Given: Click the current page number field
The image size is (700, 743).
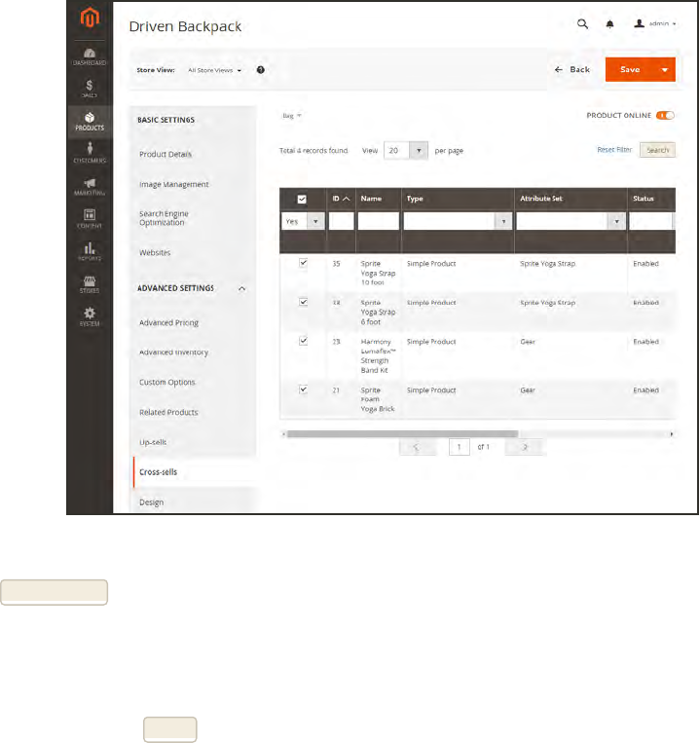Looking at the screenshot, I should coord(459,447).
